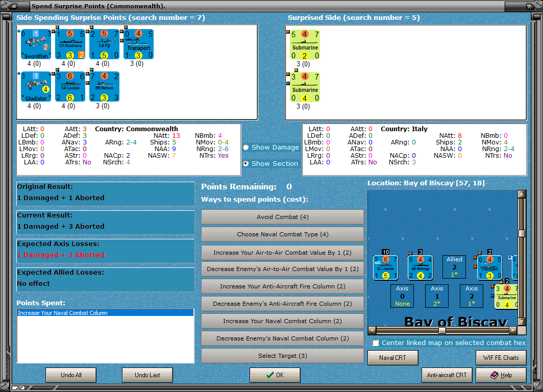543x392 pixels.
Task: Choose the CA London cruiser counter
Action: (x=70, y=87)
